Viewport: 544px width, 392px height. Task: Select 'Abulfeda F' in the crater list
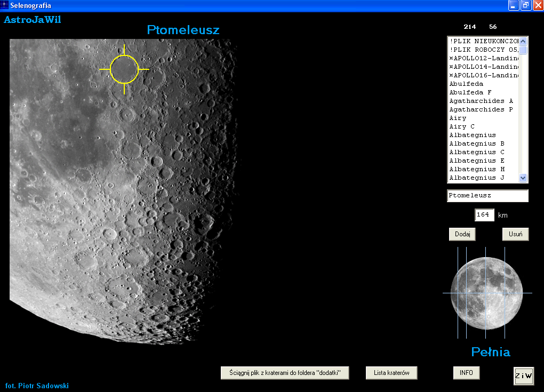pyautogui.click(x=484, y=92)
